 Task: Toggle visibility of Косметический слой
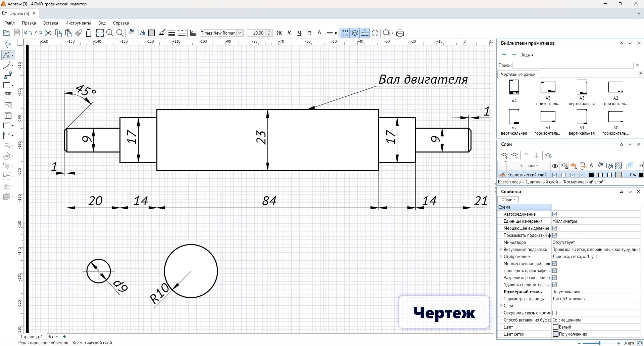pos(554,175)
